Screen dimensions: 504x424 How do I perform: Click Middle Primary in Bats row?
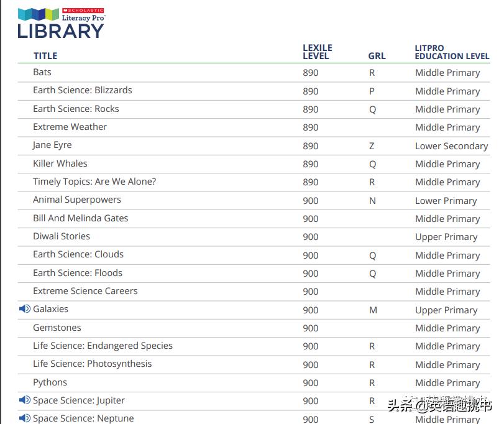447,73
